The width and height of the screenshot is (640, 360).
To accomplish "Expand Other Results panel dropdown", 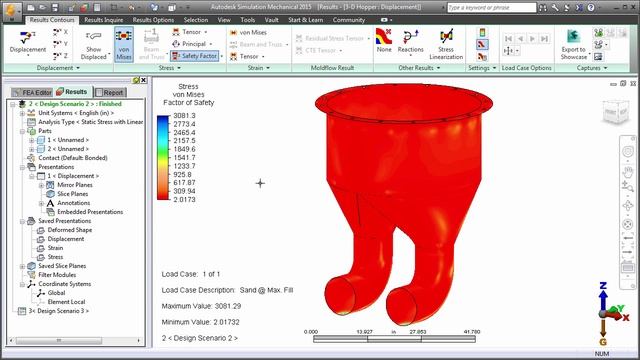I will point(419,68).
